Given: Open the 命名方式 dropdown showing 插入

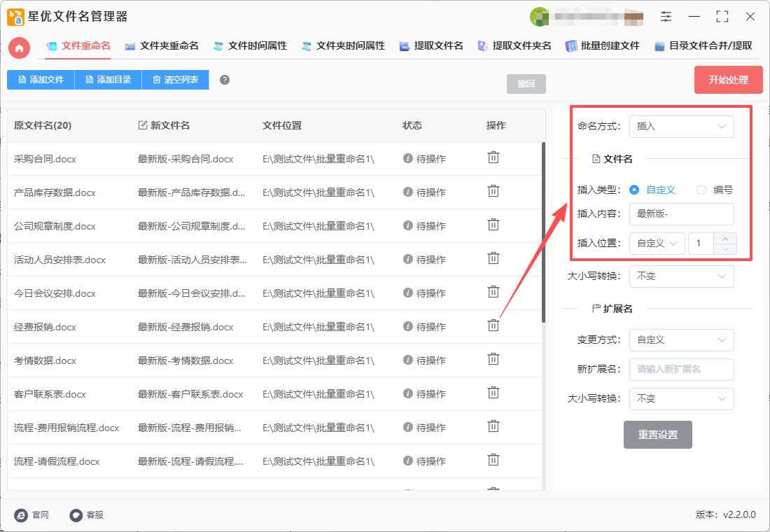Looking at the screenshot, I should coord(682,126).
